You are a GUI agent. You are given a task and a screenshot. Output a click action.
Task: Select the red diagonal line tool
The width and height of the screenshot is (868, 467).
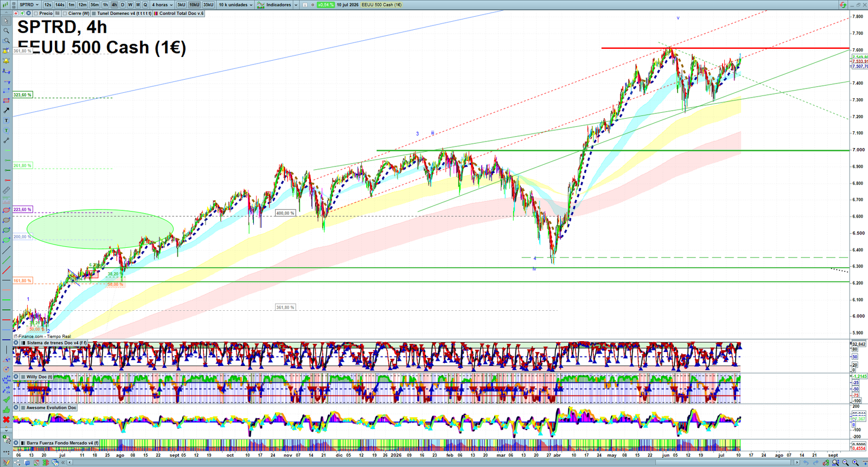(6, 270)
